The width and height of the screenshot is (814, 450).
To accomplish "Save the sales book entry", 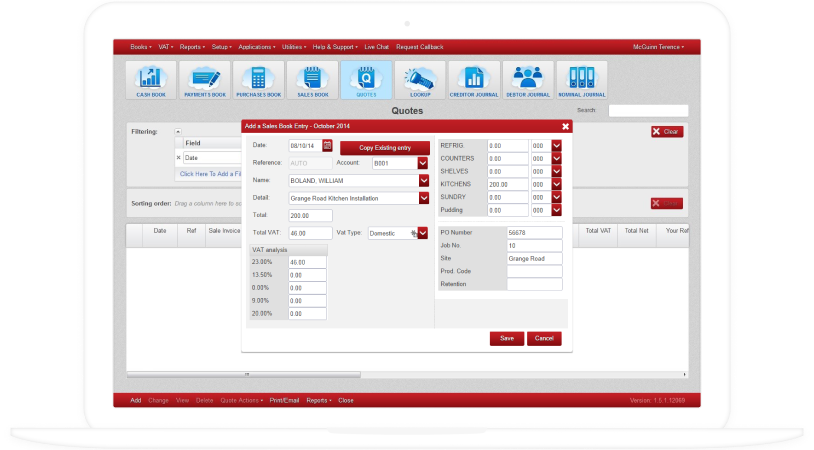I will tap(507, 338).
